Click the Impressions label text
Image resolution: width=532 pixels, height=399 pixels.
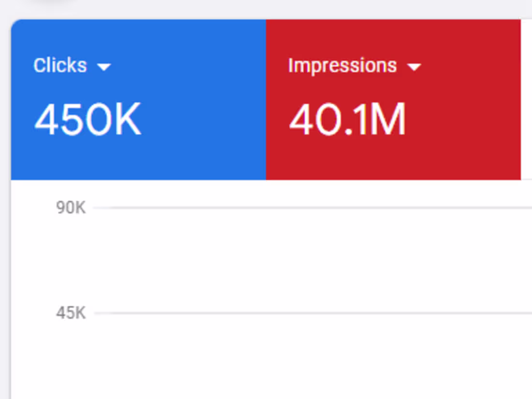pos(342,66)
